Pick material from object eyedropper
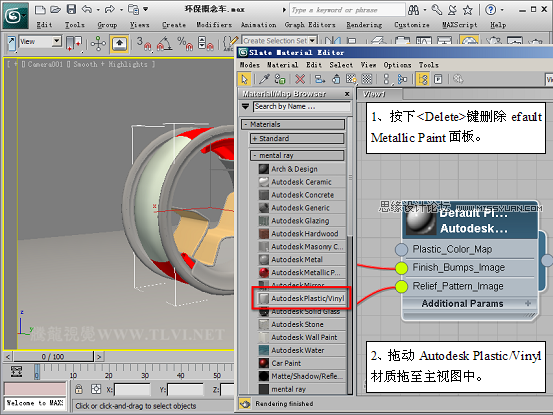 click(264, 79)
